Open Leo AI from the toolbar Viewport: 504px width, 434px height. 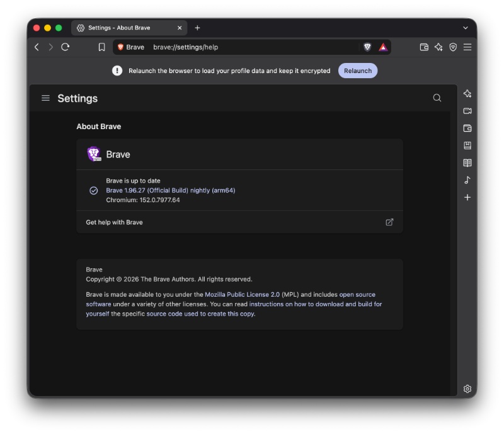point(438,47)
